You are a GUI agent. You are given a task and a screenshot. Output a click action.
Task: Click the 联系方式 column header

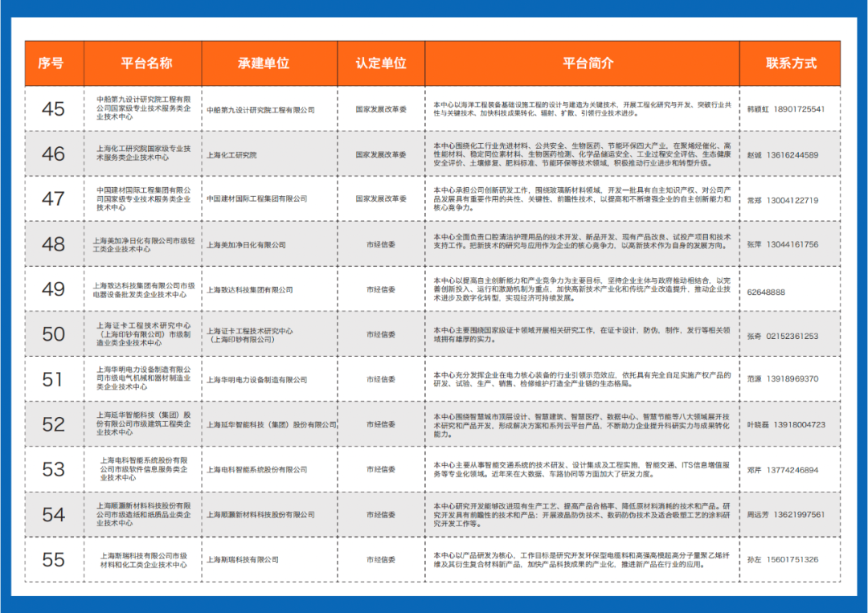tap(791, 63)
